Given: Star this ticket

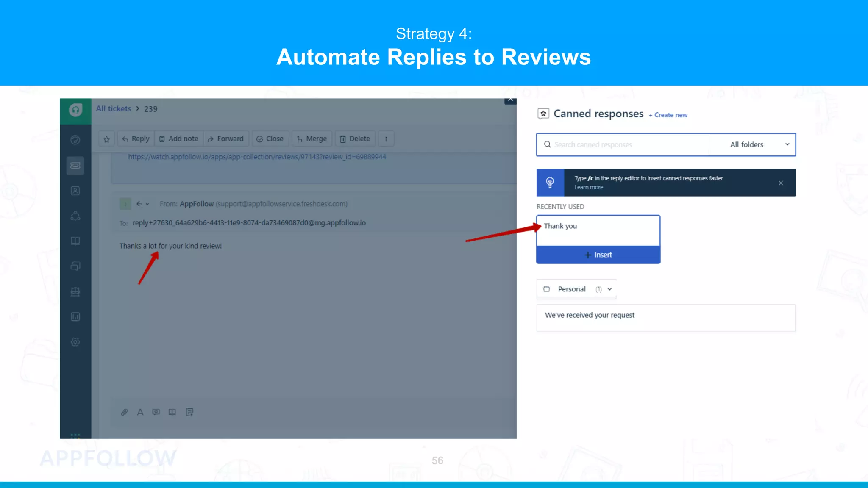Looking at the screenshot, I should click(107, 139).
